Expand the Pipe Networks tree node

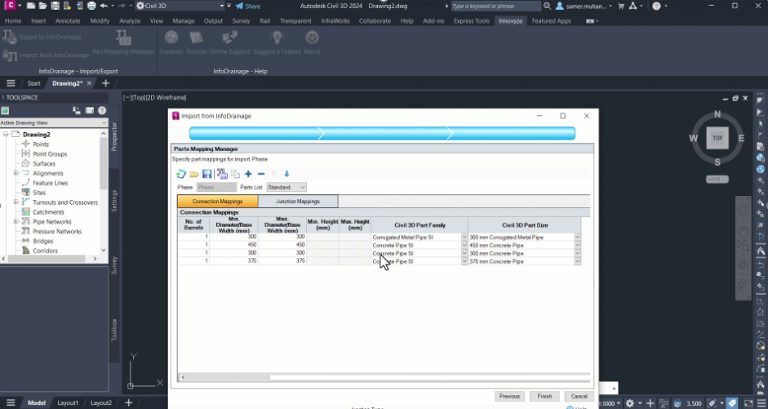point(16,221)
